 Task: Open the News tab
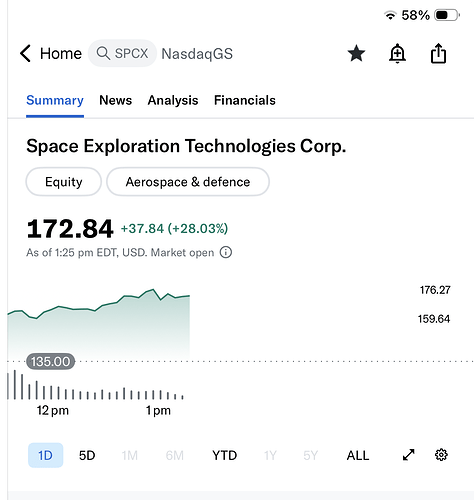[115, 100]
